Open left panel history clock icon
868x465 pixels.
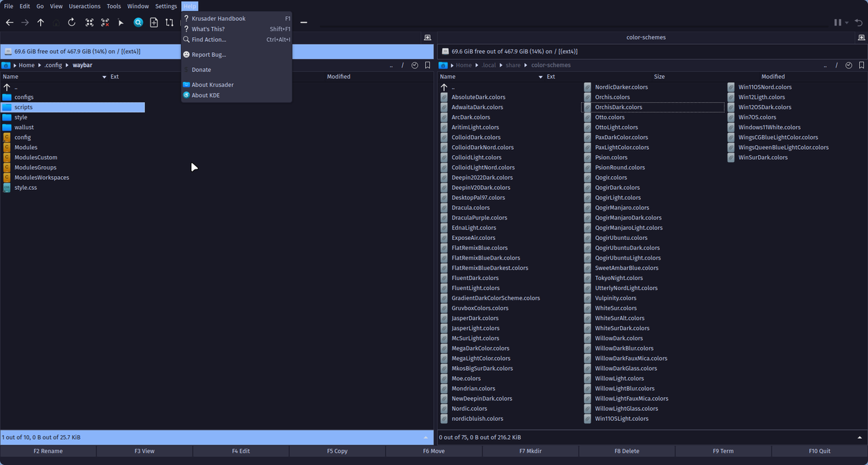click(x=414, y=65)
